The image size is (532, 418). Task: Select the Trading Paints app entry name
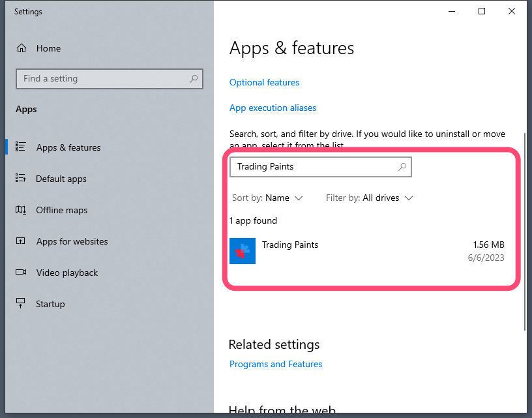[290, 245]
